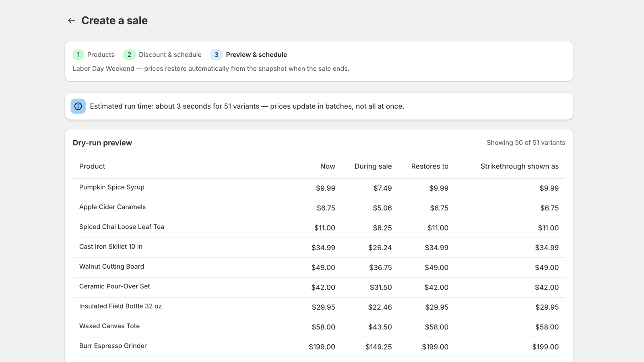
Task: Click the step 1 number badge
Action: 78,55
